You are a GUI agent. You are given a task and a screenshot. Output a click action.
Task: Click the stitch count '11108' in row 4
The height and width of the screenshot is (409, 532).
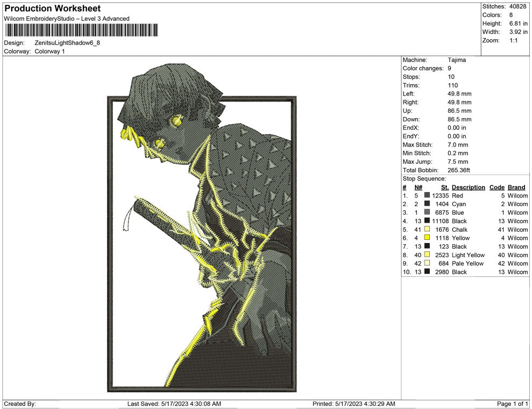pos(441,221)
